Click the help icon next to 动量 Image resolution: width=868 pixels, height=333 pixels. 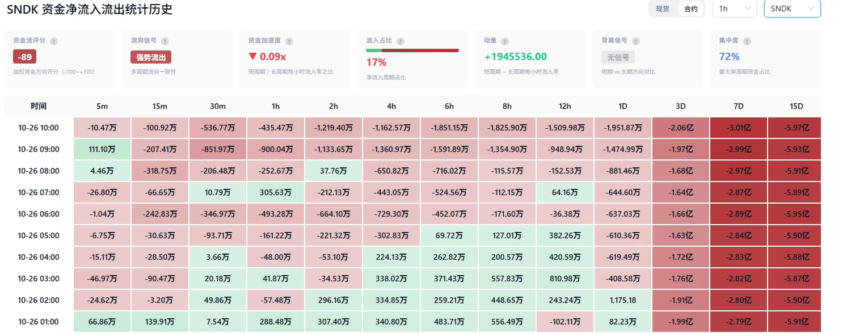coord(505,41)
